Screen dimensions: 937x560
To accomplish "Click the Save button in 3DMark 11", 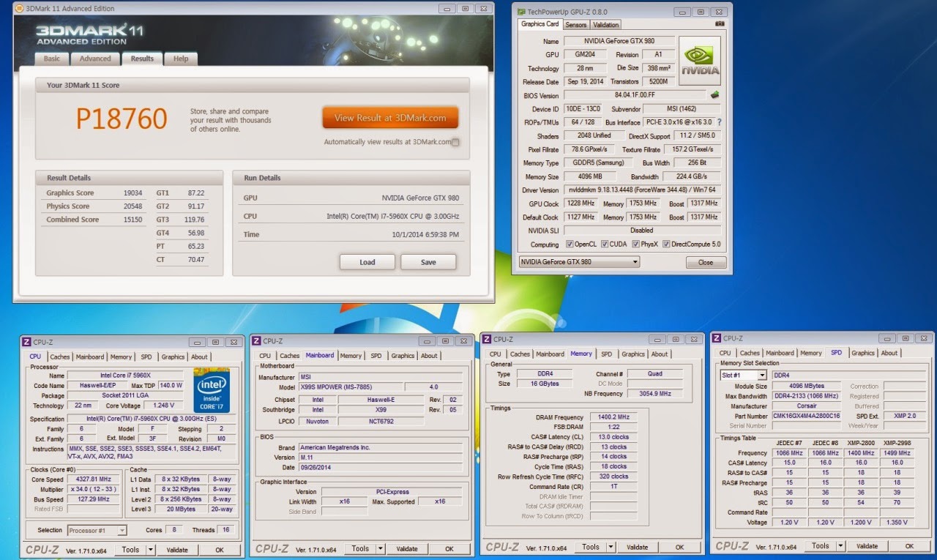I will coord(428,262).
